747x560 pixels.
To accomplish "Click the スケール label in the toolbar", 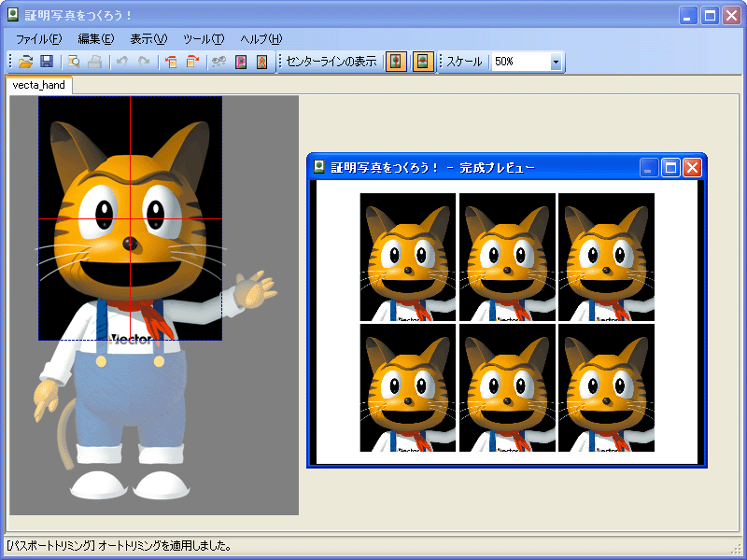I will click(x=464, y=62).
